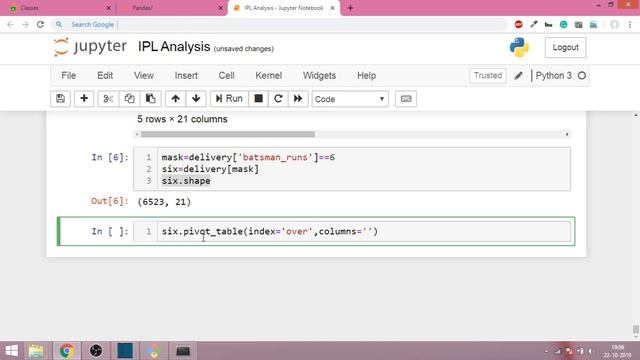Click the horizontal scrollbar of the output table

[228, 134]
